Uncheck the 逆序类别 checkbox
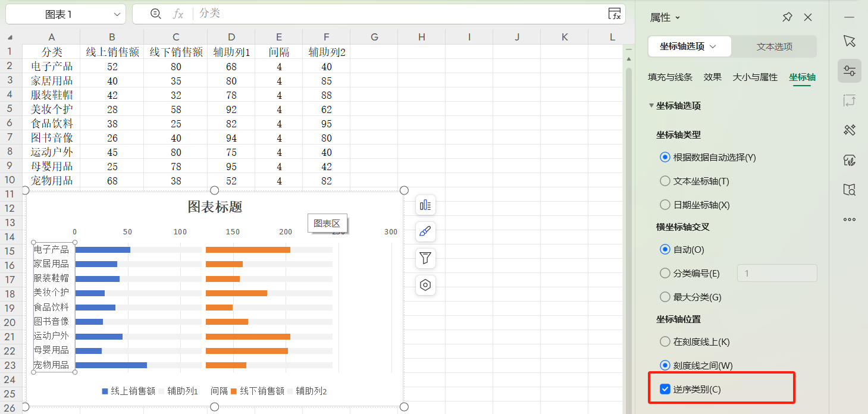The image size is (868, 414). (665, 387)
